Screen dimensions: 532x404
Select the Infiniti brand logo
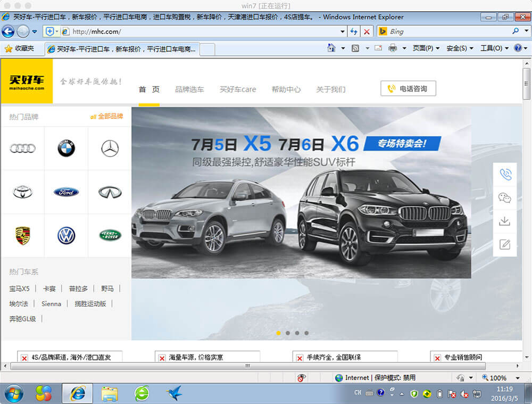110,192
